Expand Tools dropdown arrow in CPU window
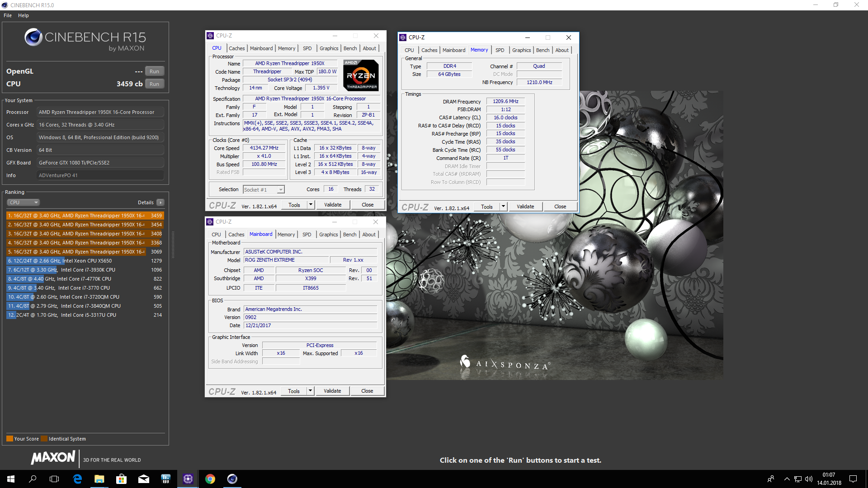This screenshot has width=868, height=488. pos(311,205)
